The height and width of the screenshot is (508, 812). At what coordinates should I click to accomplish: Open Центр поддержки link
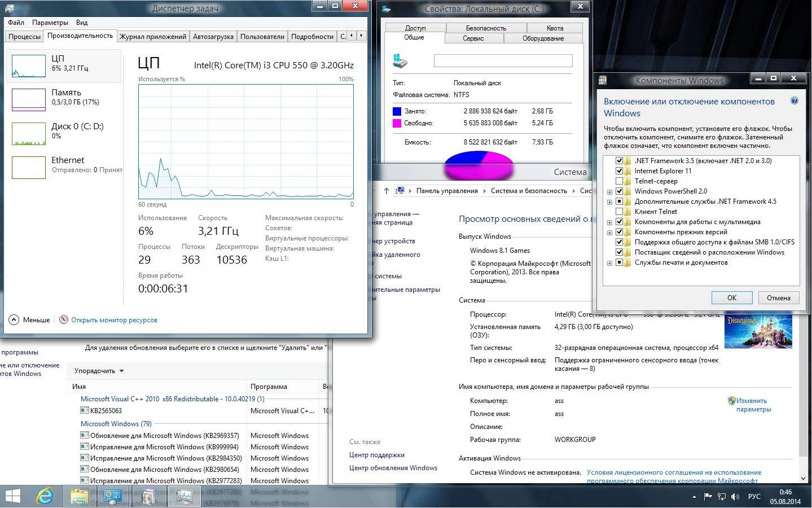pyautogui.click(x=376, y=454)
